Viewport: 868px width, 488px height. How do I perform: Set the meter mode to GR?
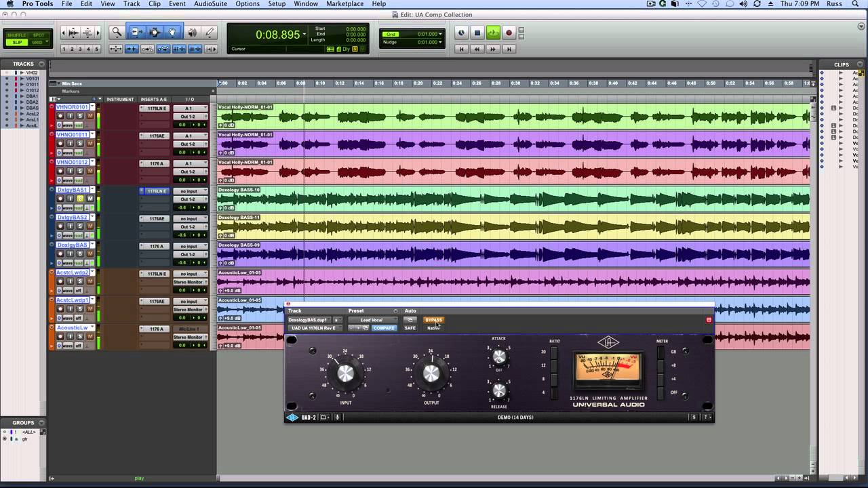[660, 352]
